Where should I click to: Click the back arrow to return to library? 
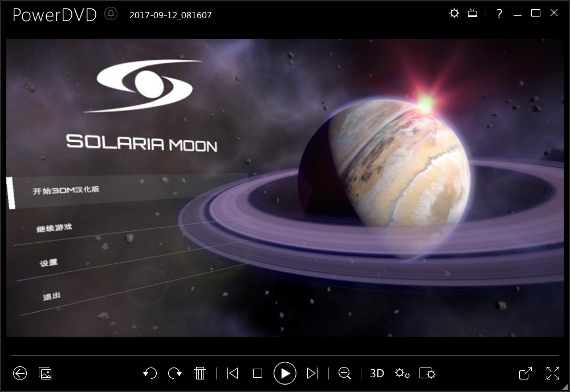pos(20,373)
